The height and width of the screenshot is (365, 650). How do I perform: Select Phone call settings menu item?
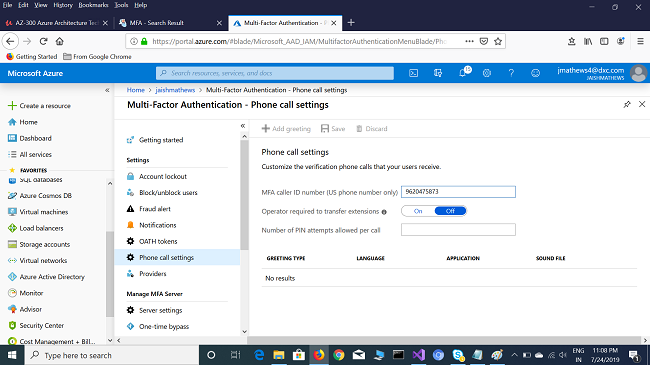tap(177, 257)
